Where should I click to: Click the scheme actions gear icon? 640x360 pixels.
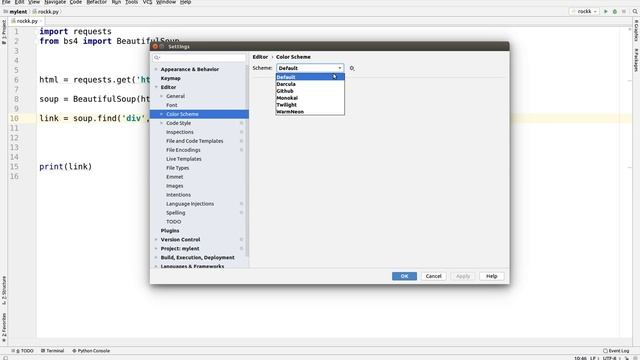(x=352, y=68)
